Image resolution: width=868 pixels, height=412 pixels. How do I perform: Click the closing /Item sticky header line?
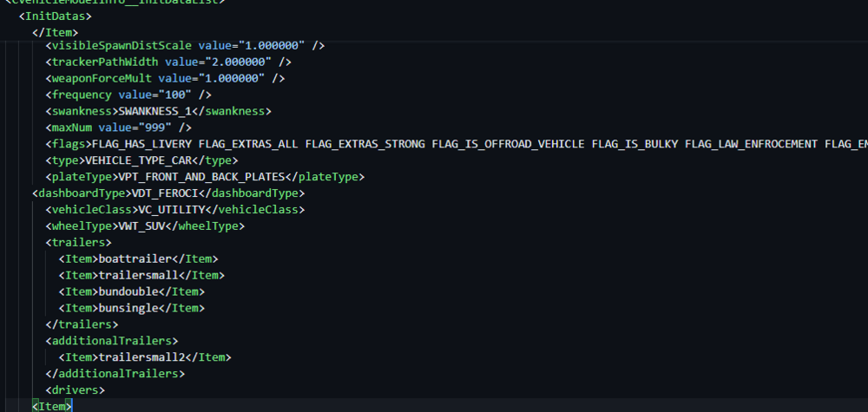[56, 33]
